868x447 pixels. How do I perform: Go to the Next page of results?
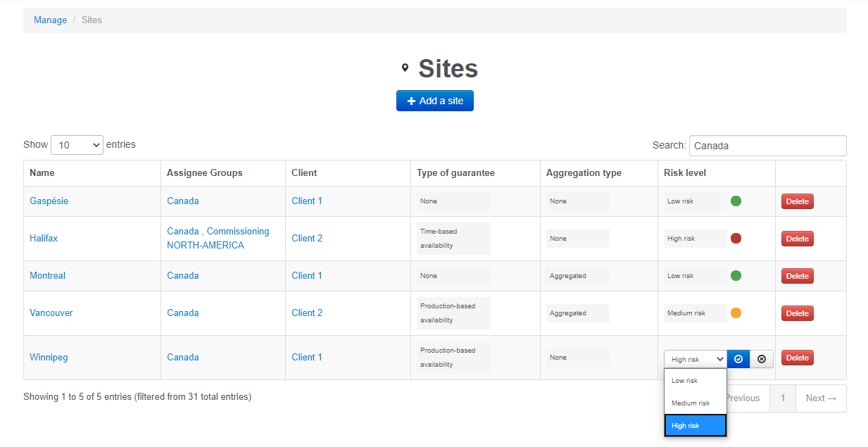pyautogui.click(x=820, y=398)
